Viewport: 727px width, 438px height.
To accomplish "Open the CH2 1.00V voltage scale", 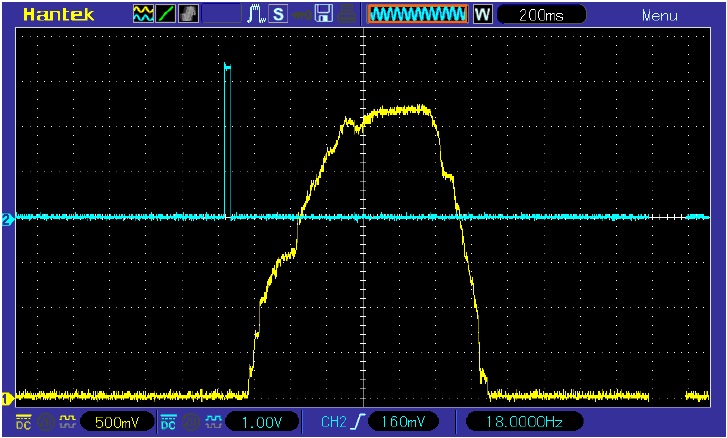I will 262,422.
